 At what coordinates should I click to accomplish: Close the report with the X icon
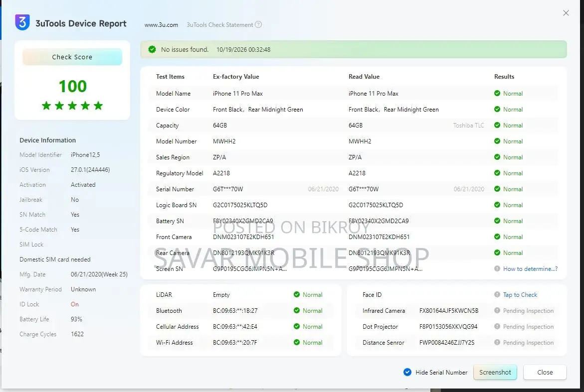click(x=566, y=13)
